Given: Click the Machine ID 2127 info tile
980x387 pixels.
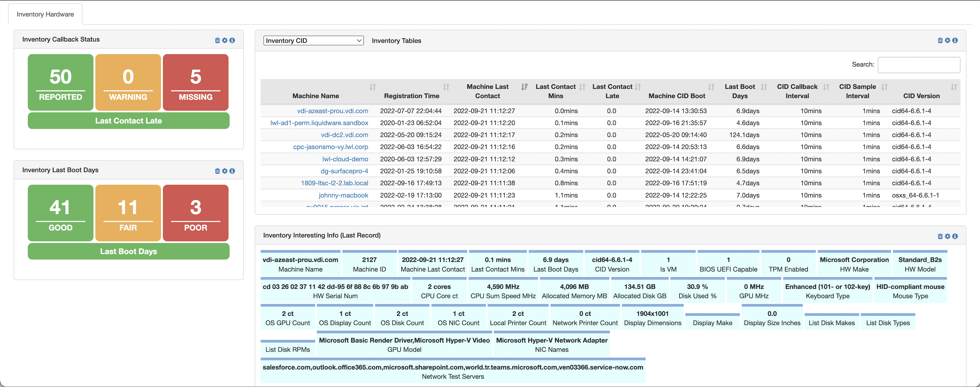Looking at the screenshot, I should (369, 263).
